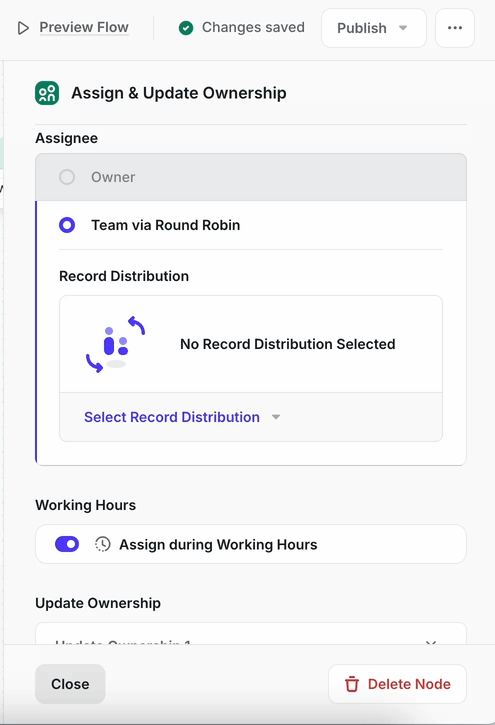Click the chevron on Update Ownership 1 row
The height and width of the screenshot is (725, 495).
(x=431, y=642)
